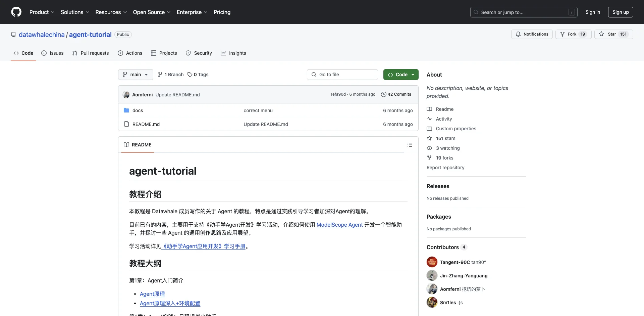Screen dimensions: 644x316
Task: Open the Contributors heading link
Action: 447,247
